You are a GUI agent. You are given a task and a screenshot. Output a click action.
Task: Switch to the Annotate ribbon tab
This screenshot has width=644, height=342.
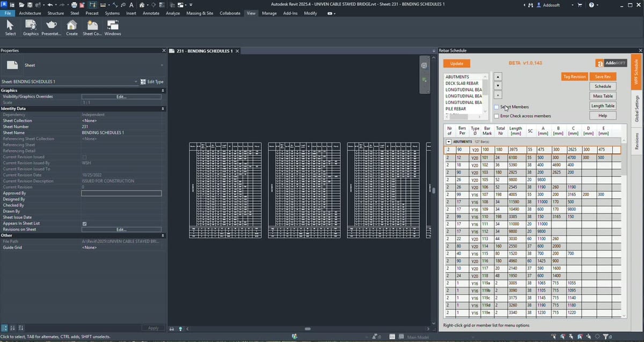[x=151, y=13]
